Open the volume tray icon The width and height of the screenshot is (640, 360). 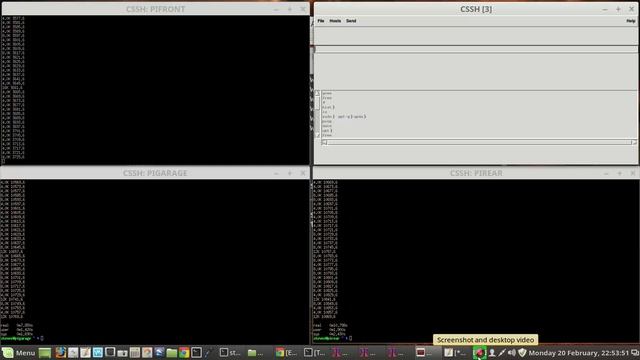[512, 353]
